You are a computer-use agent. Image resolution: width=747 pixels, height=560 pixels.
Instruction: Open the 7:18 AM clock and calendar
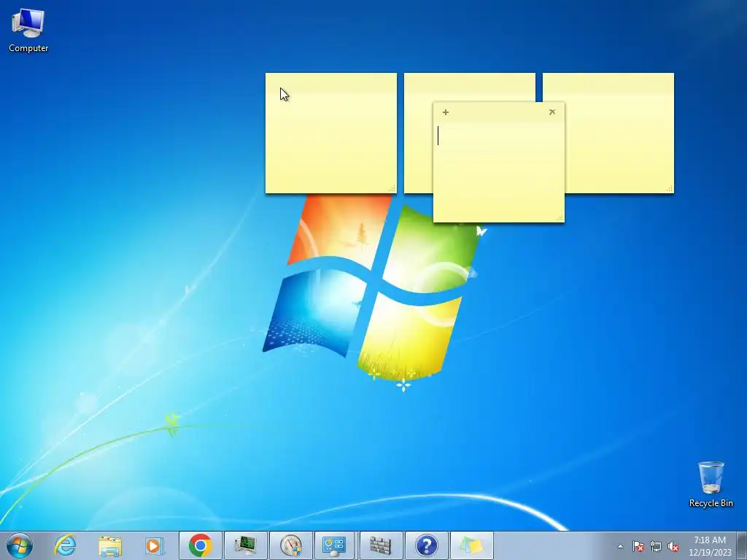coord(710,546)
